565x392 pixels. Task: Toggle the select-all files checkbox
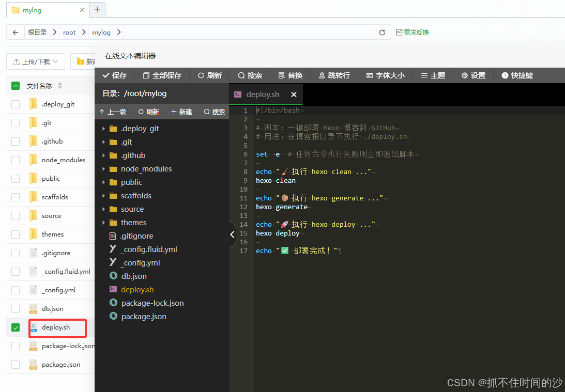(x=16, y=86)
